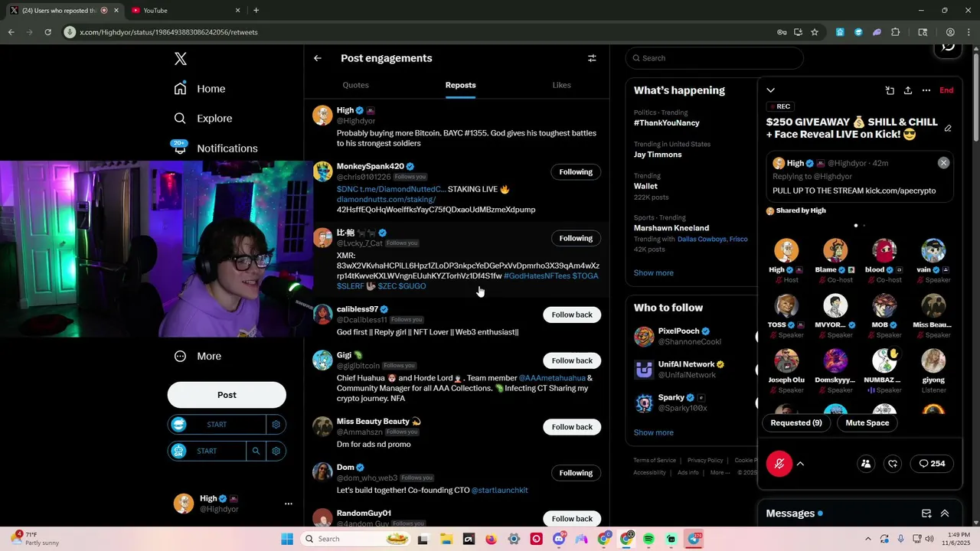Screen dimensions: 980x551
Task: Bookmark this page with the star icon
Action: click(815, 32)
